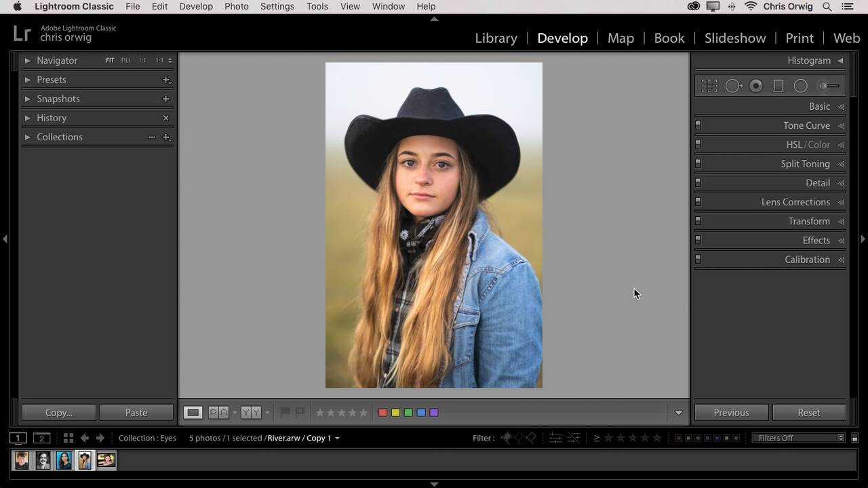Toggle Effects panel switch
This screenshot has width=868, height=488.
[698, 240]
